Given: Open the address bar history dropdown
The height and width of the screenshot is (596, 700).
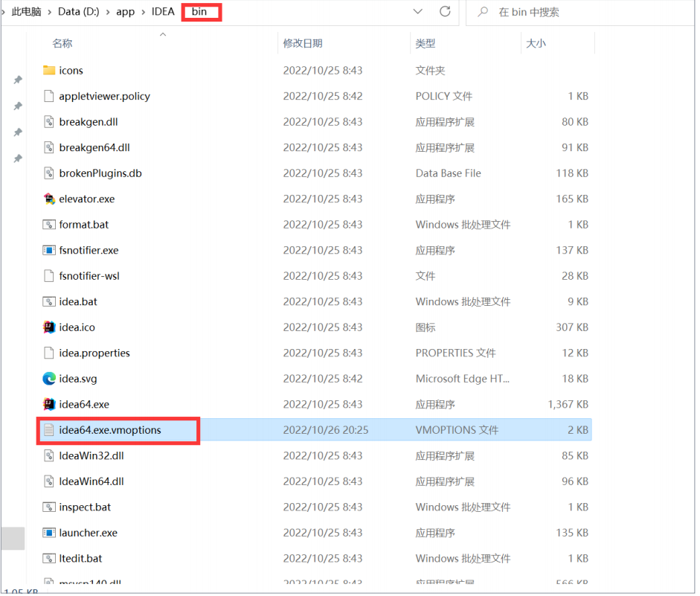Looking at the screenshot, I should 418,12.
